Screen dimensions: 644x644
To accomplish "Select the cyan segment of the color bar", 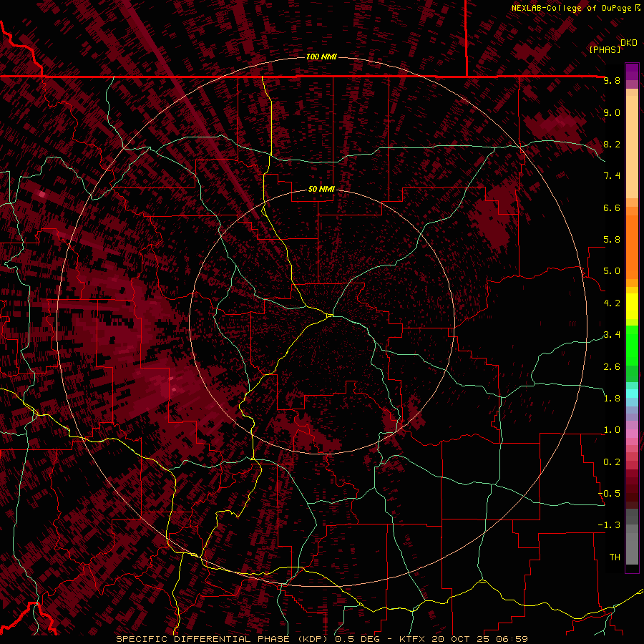I will (632, 394).
